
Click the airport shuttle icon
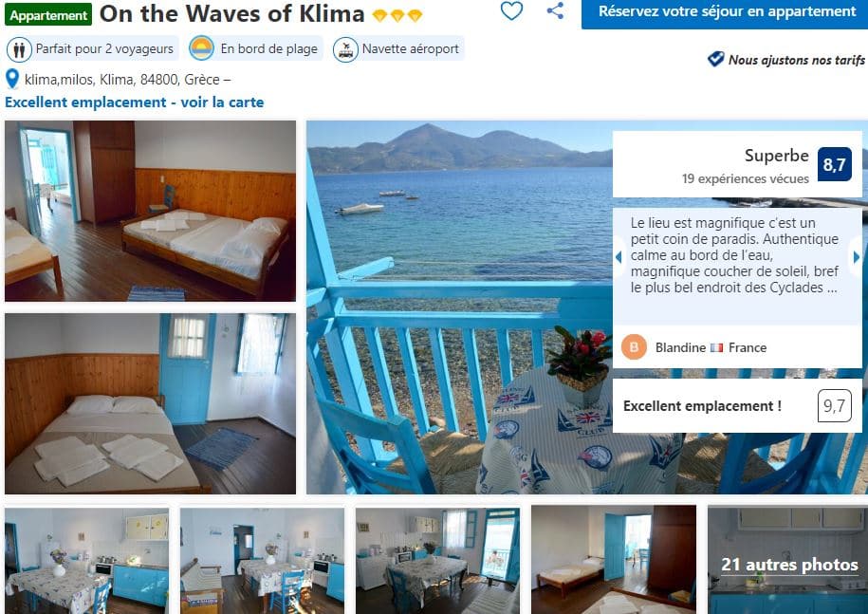(x=345, y=49)
